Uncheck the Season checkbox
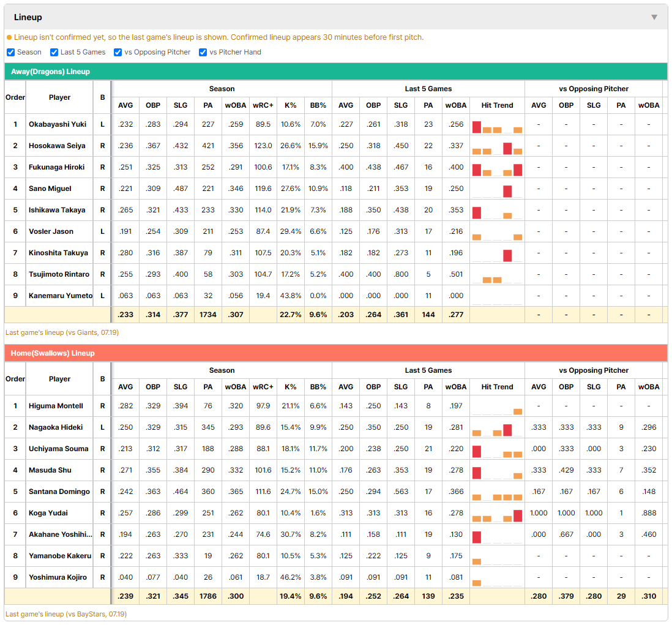 tap(11, 52)
